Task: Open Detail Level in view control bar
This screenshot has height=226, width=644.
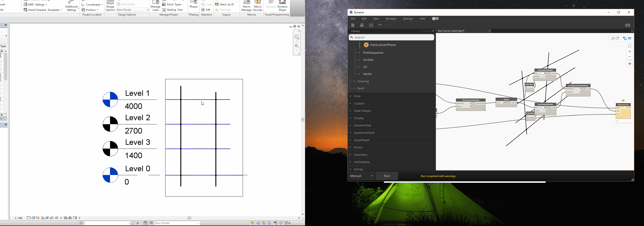Action: click(x=28, y=218)
